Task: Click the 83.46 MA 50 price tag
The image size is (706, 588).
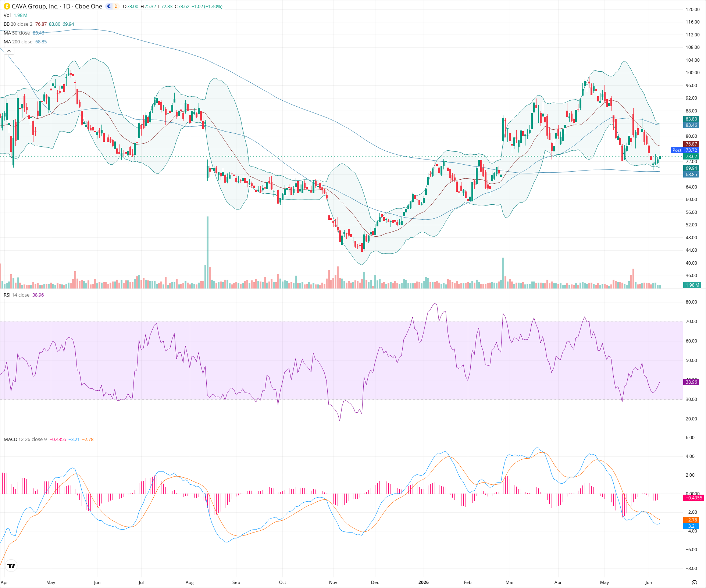Action: 691,125
